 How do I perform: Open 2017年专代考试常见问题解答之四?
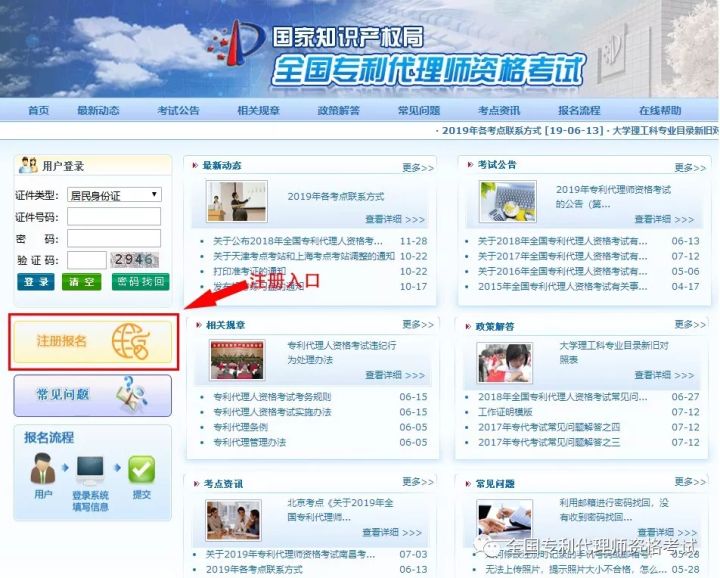[549, 426]
